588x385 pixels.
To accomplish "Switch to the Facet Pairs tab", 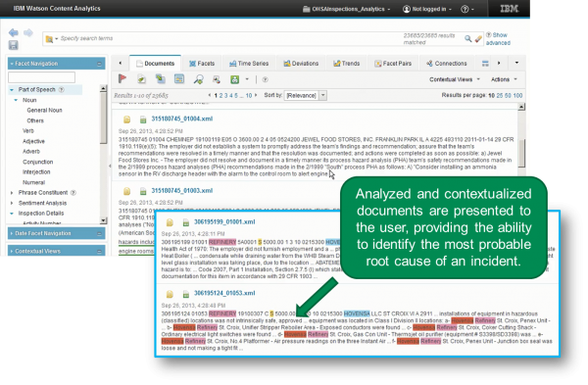I will (393, 64).
